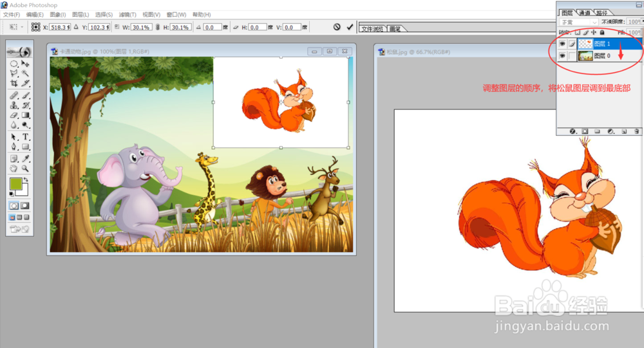Viewport: 644px width, 348px height.
Task: Hide 图层 1 with its eye icon
Action: [x=562, y=44]
